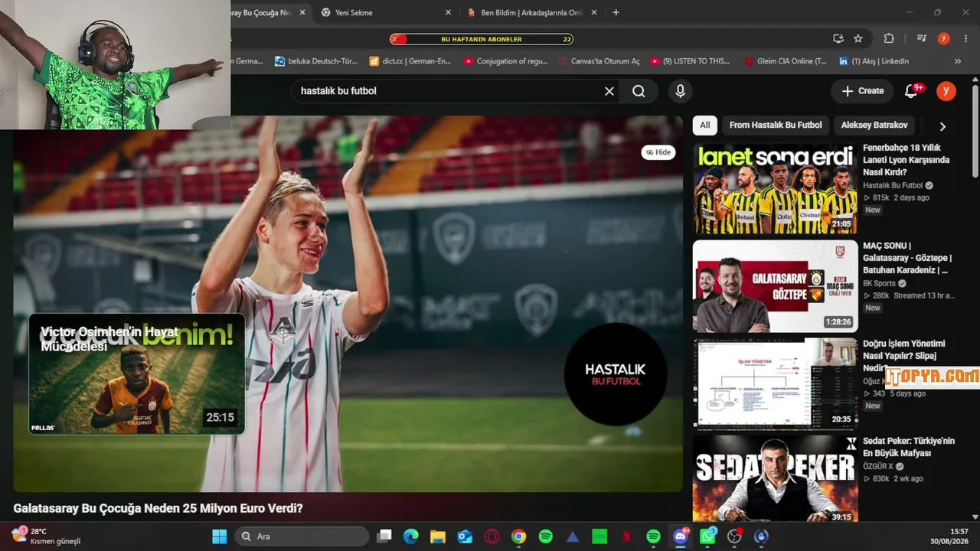Close the Yeni Sekme tab
The height and width of the screenshot is (551, 980).
coord(448,12)
